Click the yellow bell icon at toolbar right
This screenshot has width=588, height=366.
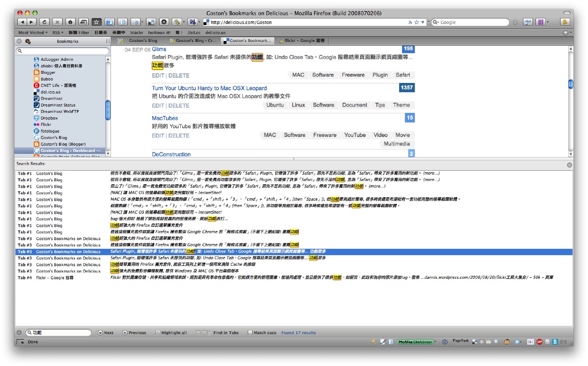pyautogui.click(x=565, y=22)
